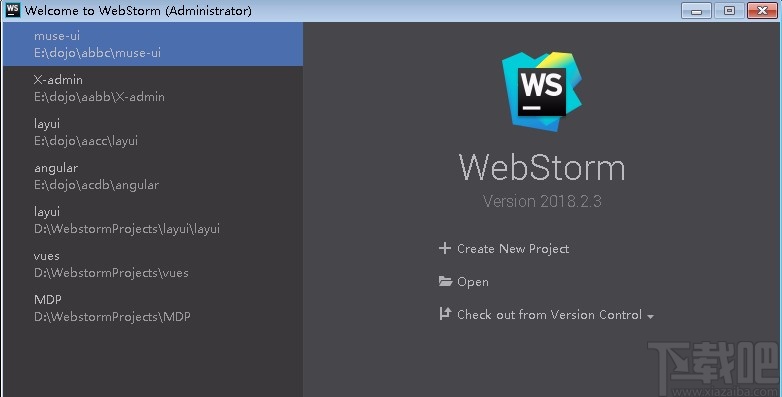Maximize the WebStorm welcome window
The image size is (782, 397).
[x=729, y=10]
